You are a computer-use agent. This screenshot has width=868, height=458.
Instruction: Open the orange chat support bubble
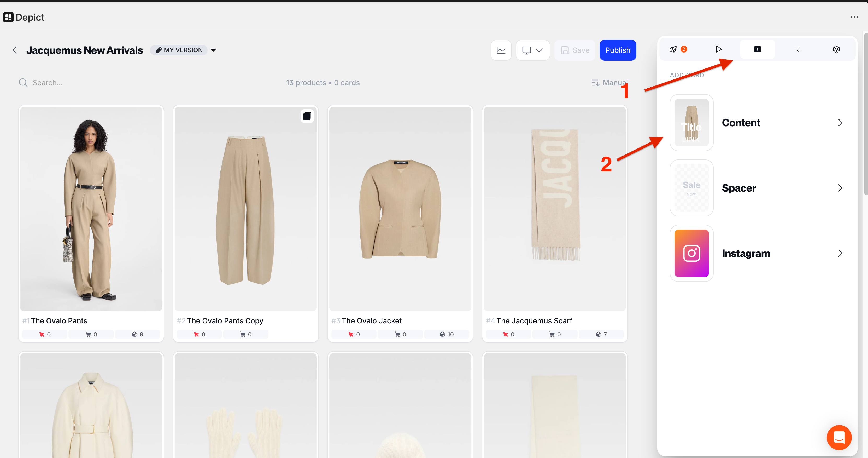click(839, 437)
